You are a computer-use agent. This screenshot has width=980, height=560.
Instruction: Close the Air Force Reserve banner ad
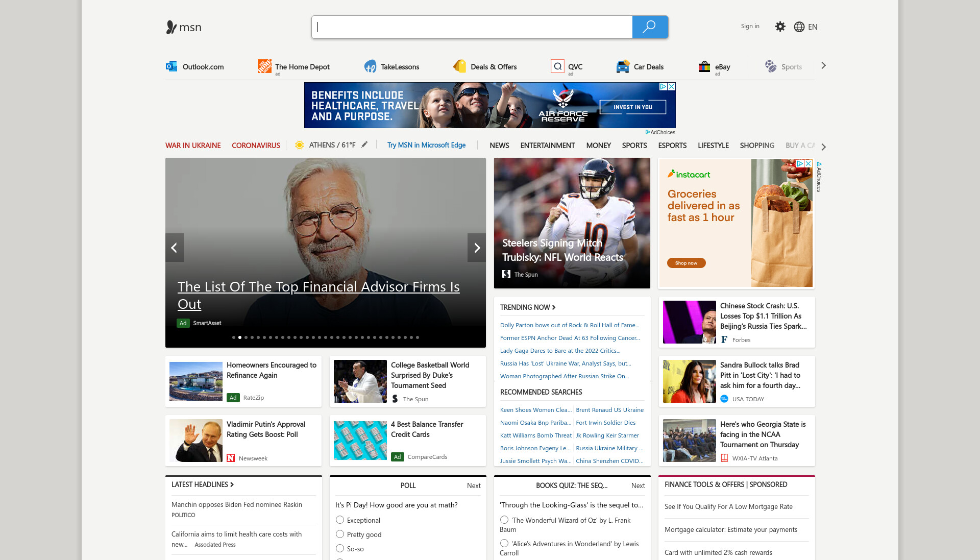coord(672,87)
